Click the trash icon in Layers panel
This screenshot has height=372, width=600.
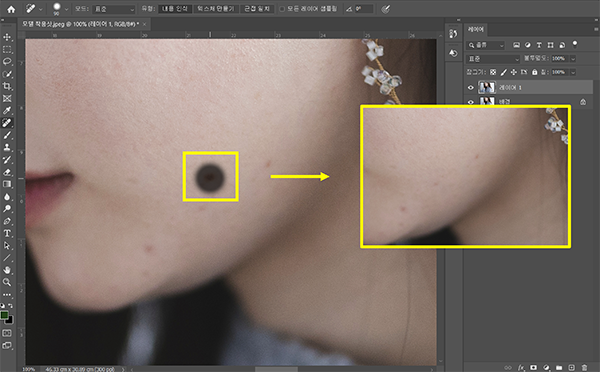584,367
